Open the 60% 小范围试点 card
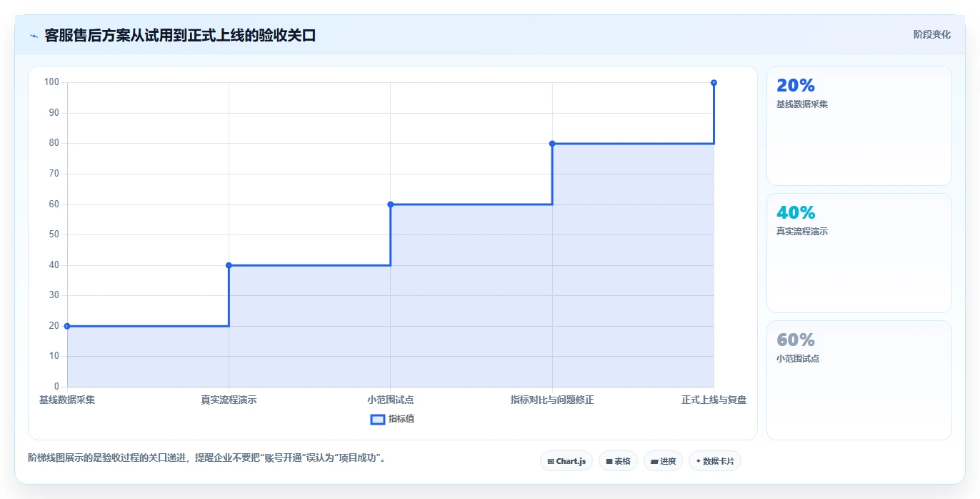Image resolution: width=980 pixels, height=499 pixels. click(859, 380)
